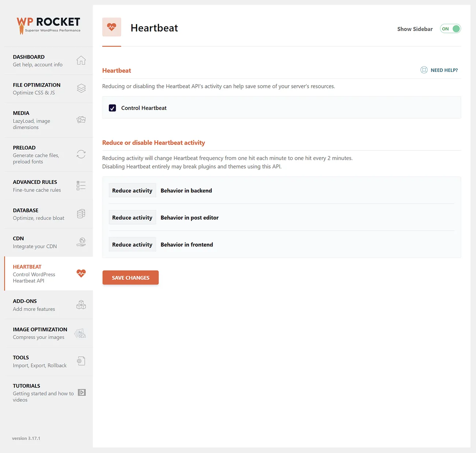Viewport: 476px width, 453px height.
Task: Go to the ADD-ONS section
Action: click(x=48, y=305)
